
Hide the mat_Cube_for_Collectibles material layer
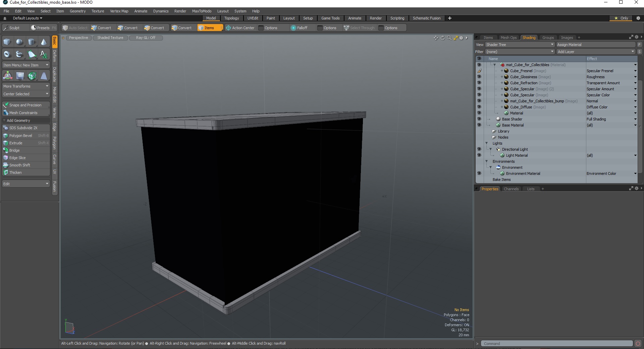coord(479,65)
